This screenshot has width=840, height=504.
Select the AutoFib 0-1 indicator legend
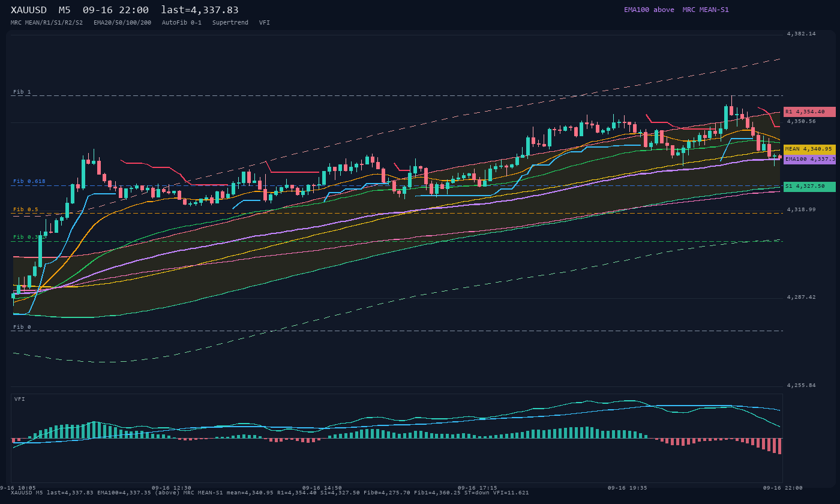182,23
